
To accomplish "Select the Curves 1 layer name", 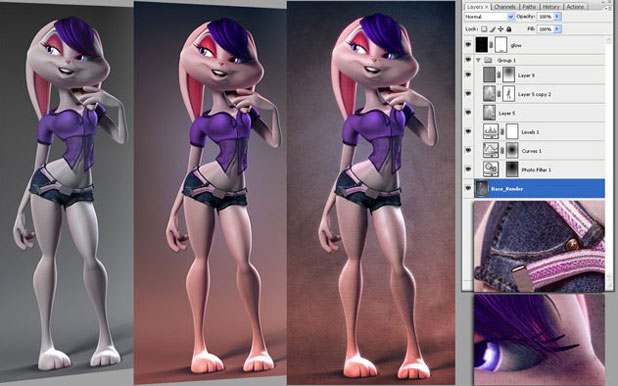I will click(x=531, y=151).
